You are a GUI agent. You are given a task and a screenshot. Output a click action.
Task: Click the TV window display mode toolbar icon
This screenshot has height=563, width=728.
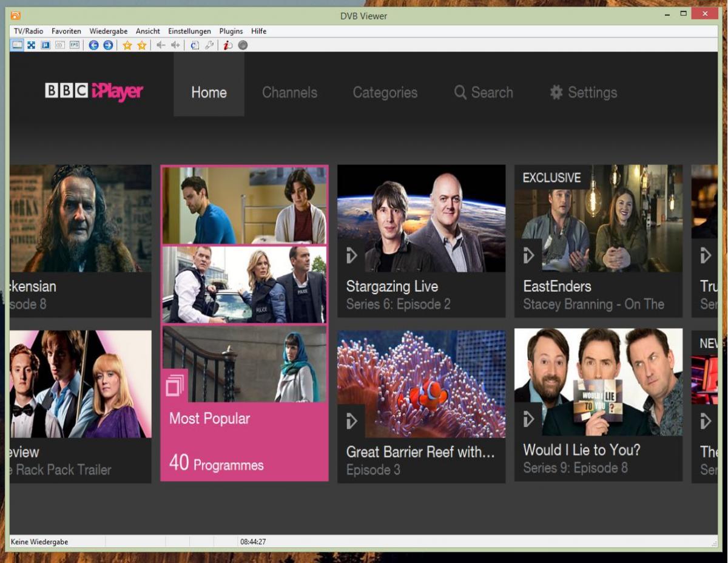point(17,45)
